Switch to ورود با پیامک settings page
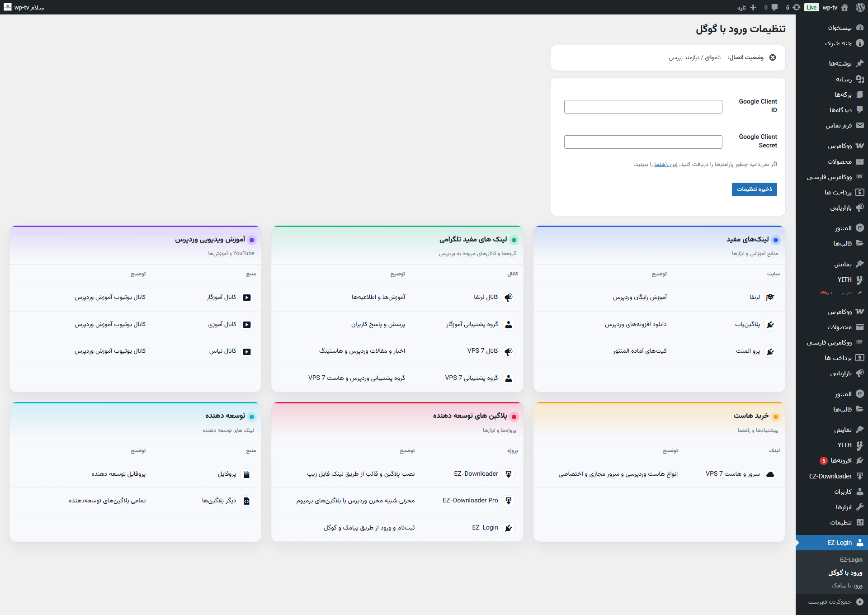 click(847, 586)
